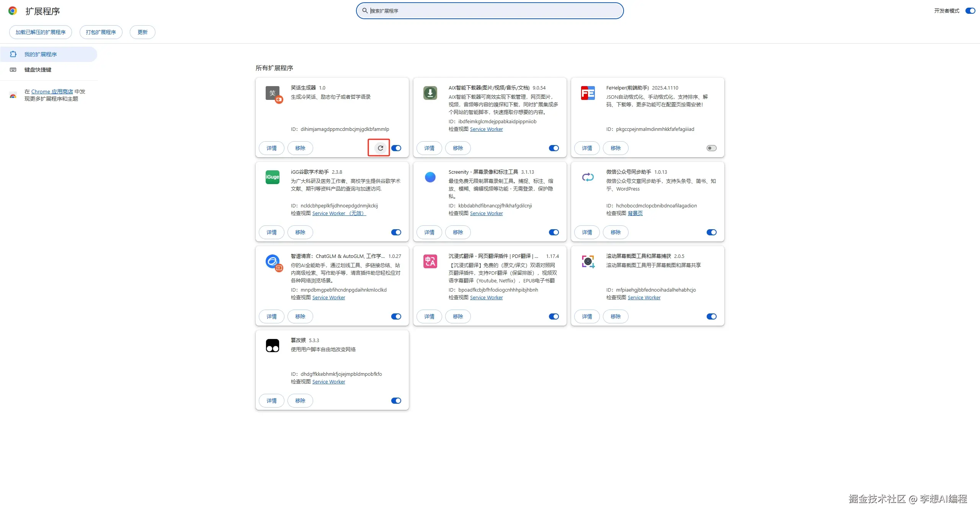Image resolution: width=980 pixels, height=517 pixels.
Task: Disable the 微信公众号同步助手 toggle
Action: [x=711, y=232]
